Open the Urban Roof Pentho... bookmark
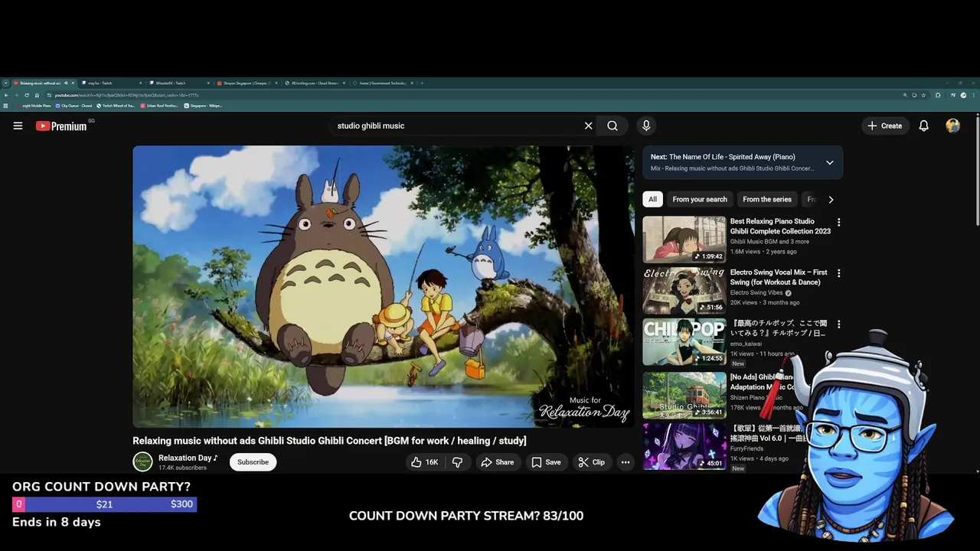Image resolution: width=980 pixels, height=551 pixels. (159, 106)
